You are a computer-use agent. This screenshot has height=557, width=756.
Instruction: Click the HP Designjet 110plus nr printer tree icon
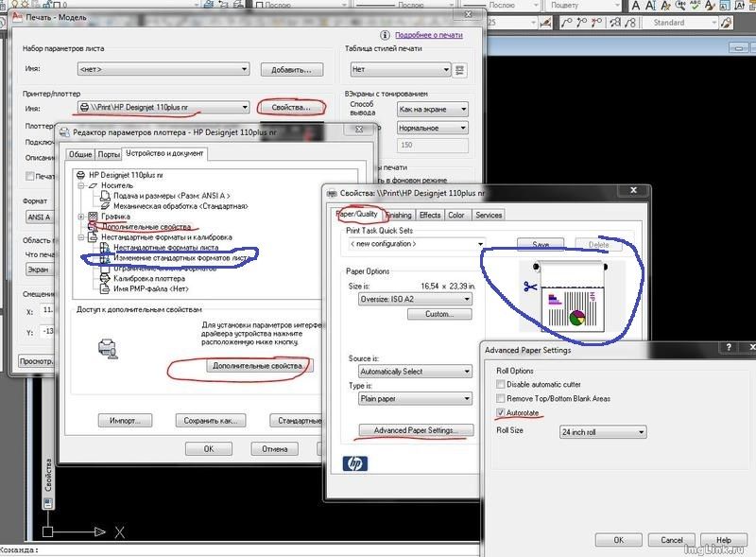[80, 175]
